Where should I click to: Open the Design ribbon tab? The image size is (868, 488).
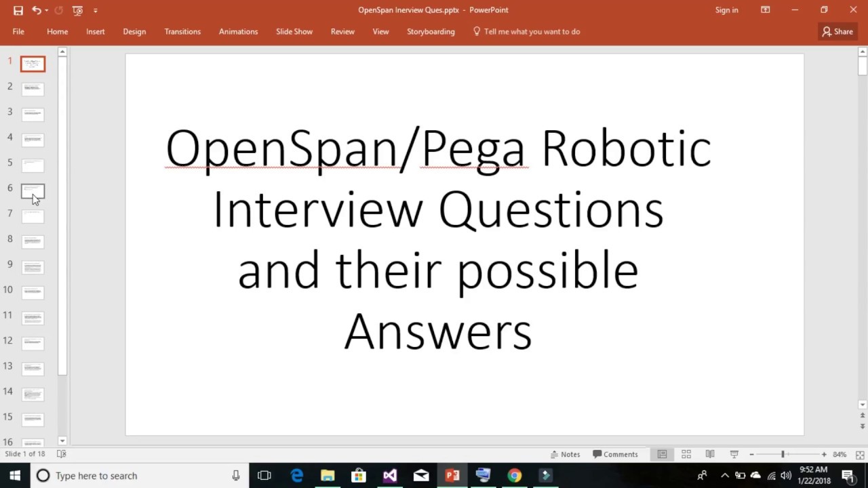pos(134,31)
